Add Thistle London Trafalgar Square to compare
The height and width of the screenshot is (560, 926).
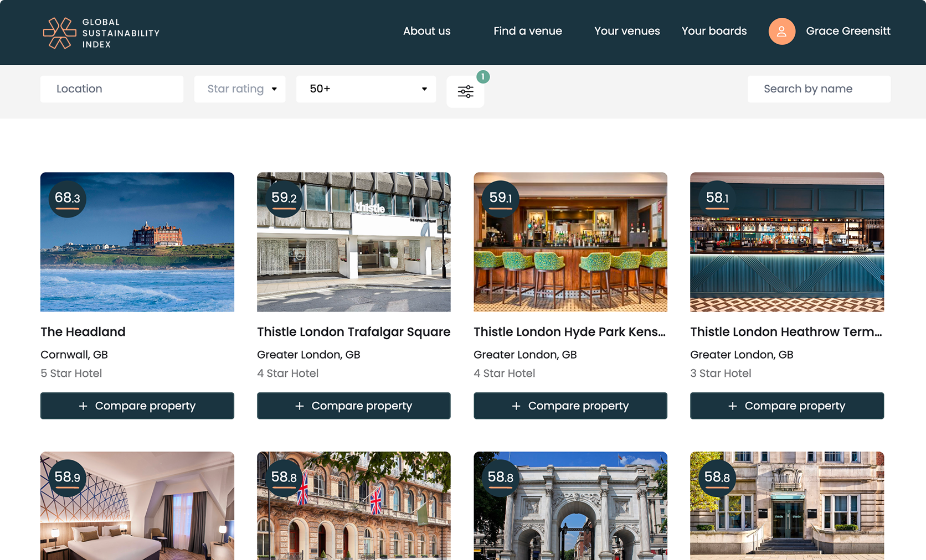coord(354,406)
